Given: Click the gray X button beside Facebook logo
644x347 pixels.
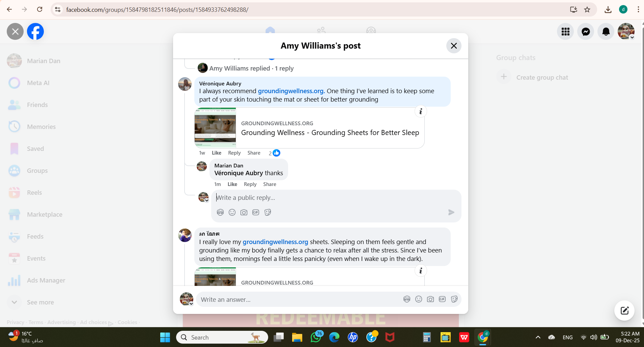Looking at the screenshot, I should [15, 31].
